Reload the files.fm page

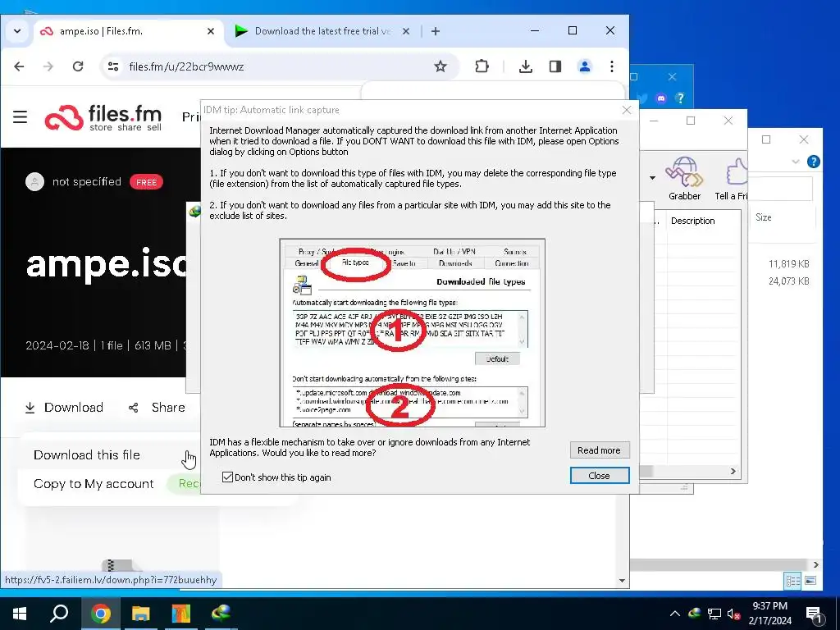pos(78,66)
